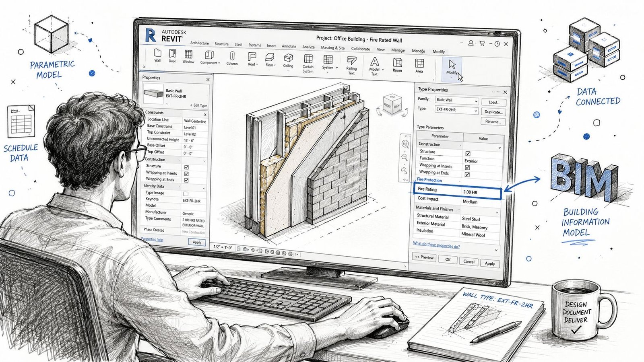Collapse the Identity Data group
The height and width of the screenshot is (362, 644).
204,188
